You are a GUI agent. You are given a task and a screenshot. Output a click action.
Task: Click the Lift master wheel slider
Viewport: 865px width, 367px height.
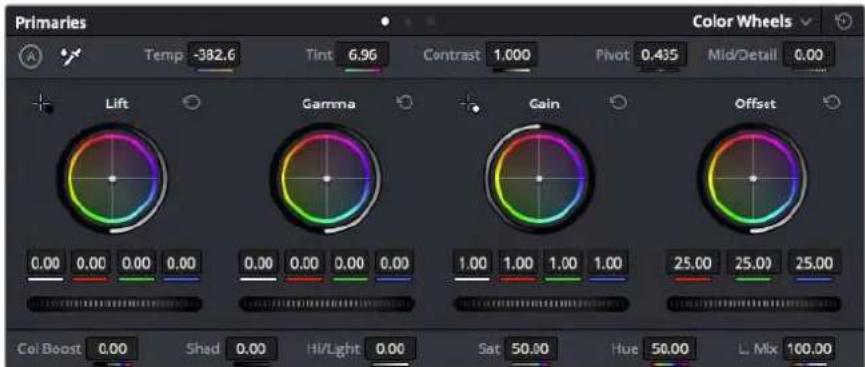[x=114, y=304]
